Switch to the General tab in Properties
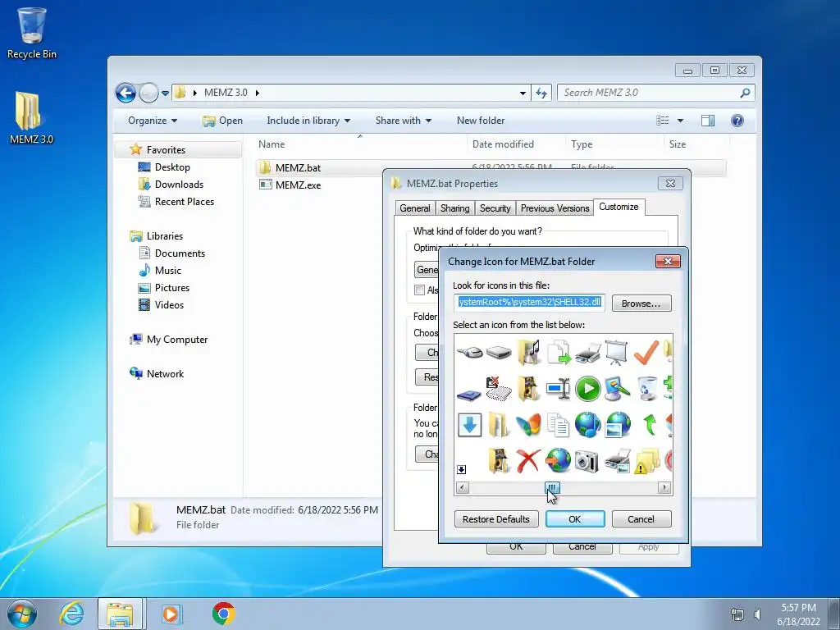Image resolution: width=840 pixels, height=630 pixels. [414, 208]
